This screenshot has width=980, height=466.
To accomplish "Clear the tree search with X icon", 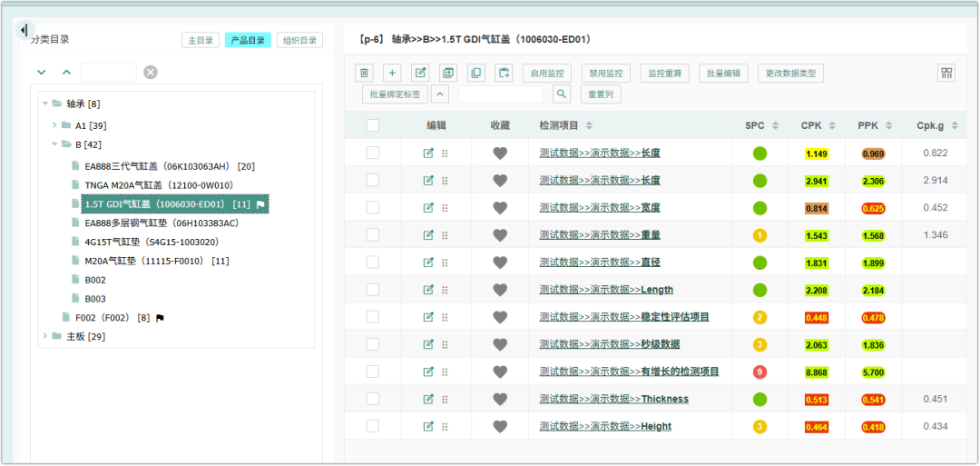I will (x=151, y=72).
